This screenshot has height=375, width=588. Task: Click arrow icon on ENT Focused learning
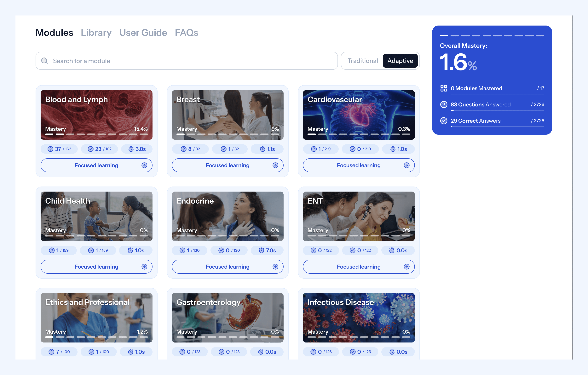[x=406, y=267]
